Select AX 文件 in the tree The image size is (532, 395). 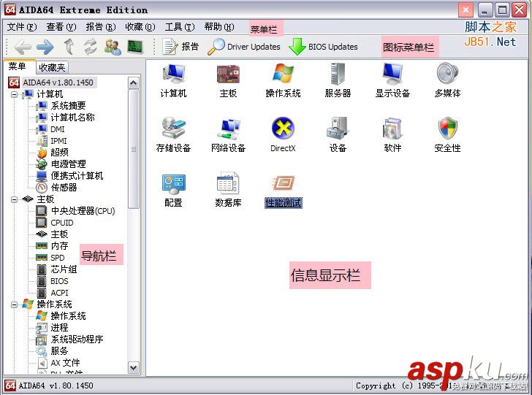click(58, 363)
